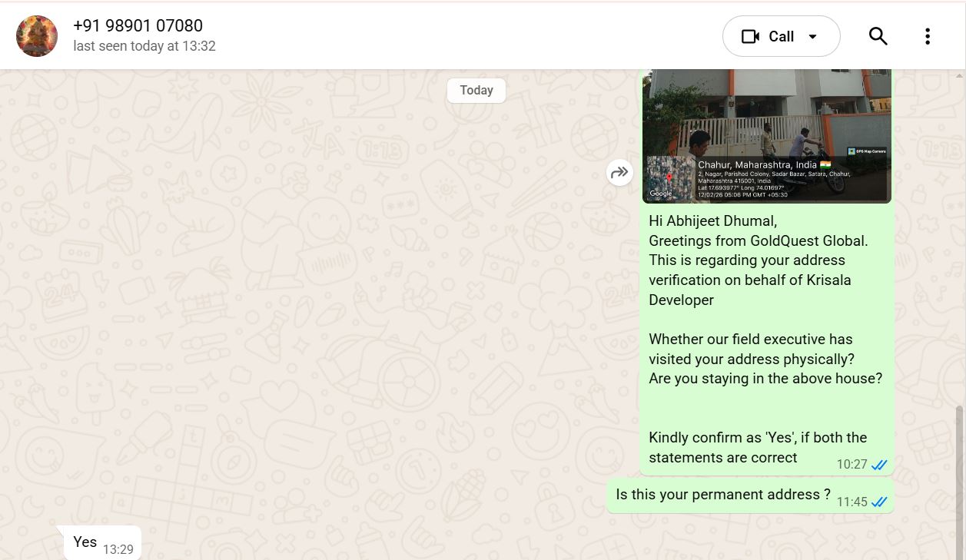966x560 pixels.
Task: Click the Google map thumbnail in photo
Action: [670, 178]
